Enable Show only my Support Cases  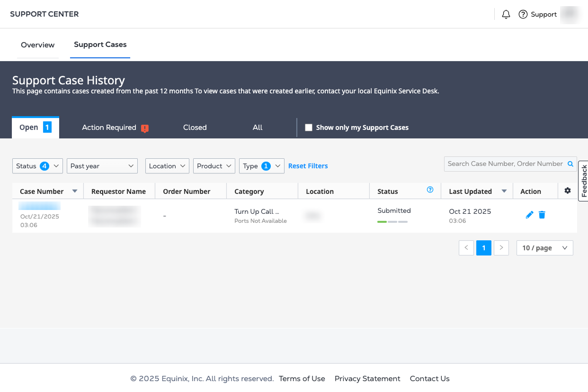309,128
